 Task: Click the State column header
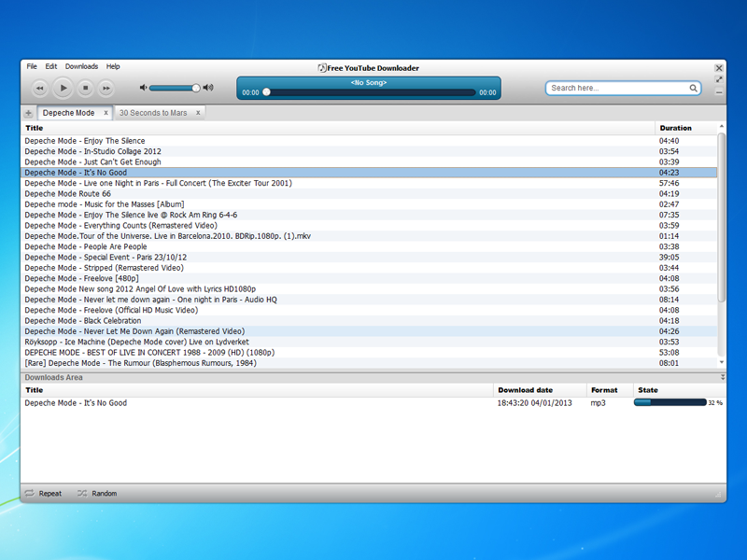click(x=680, y=390)
